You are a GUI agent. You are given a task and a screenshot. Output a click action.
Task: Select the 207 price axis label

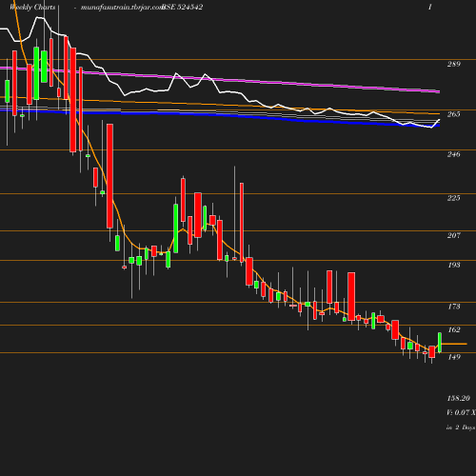tap(454, 235)
